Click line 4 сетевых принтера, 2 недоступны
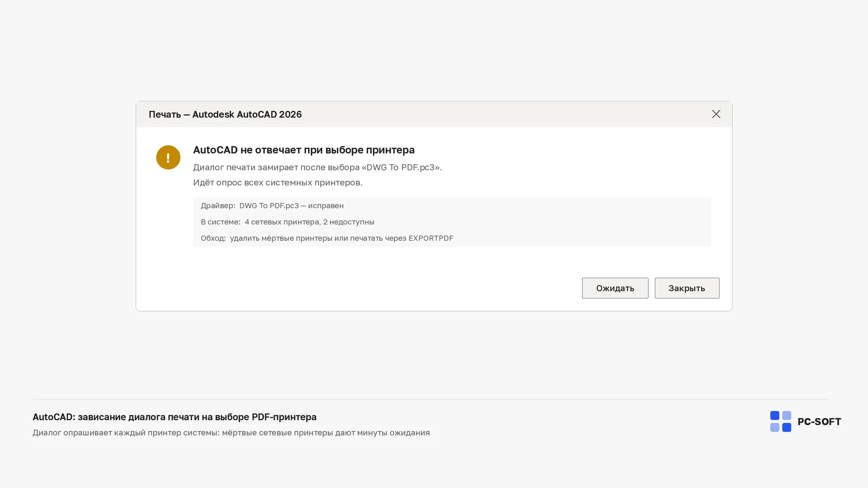The image size is (868, 488). coord(288,222)
